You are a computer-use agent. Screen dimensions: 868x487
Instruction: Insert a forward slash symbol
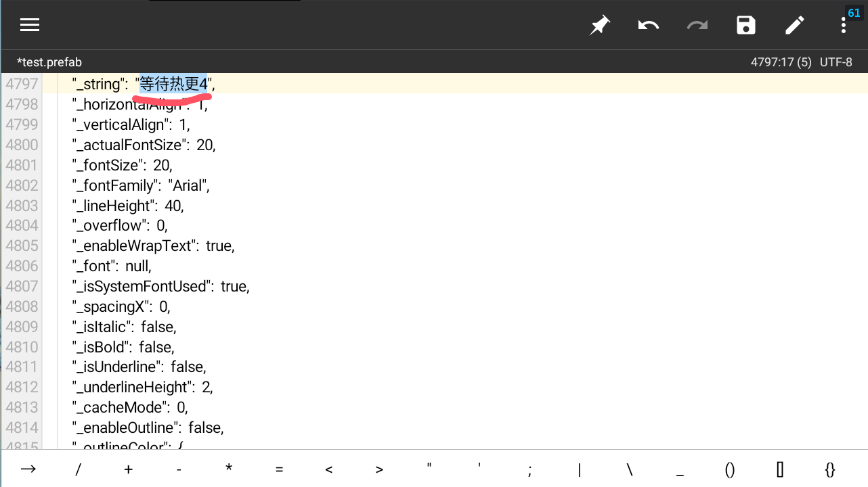point(79,469)
